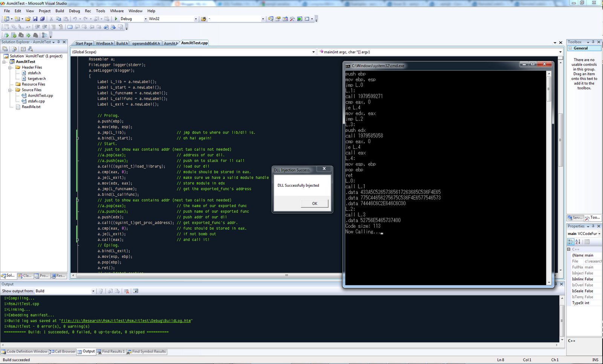This screenshot has height=364, width=603.
Task: Close the DLL Injection Success dialog
Action: point(324,169)
